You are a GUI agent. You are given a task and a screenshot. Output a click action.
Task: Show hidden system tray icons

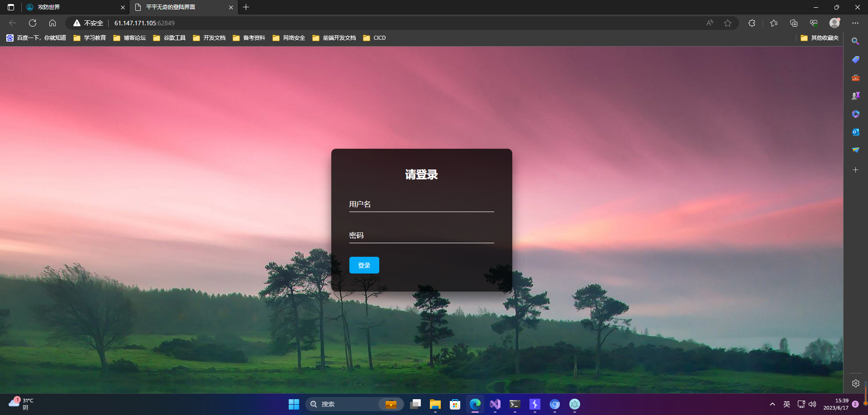tap(773, 404)
